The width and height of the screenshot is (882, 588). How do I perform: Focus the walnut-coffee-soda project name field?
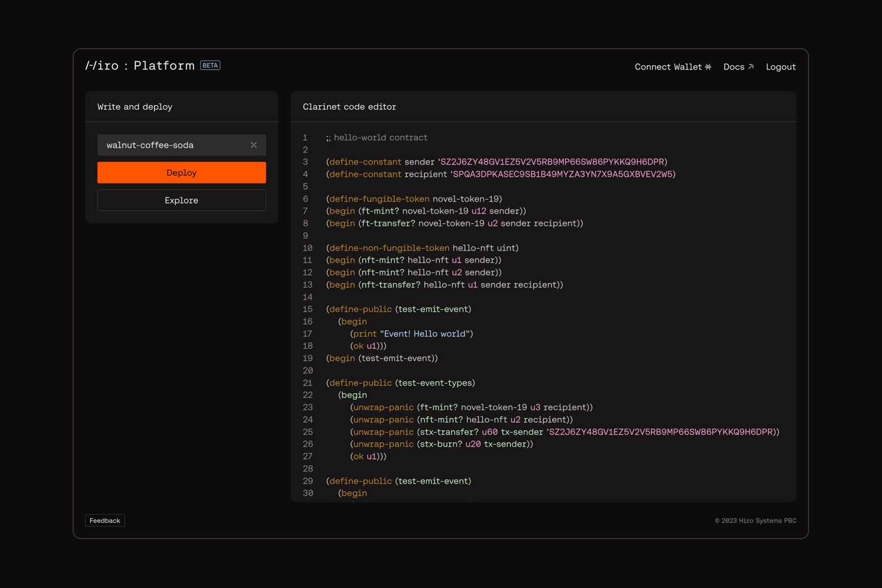pos(171,145)
